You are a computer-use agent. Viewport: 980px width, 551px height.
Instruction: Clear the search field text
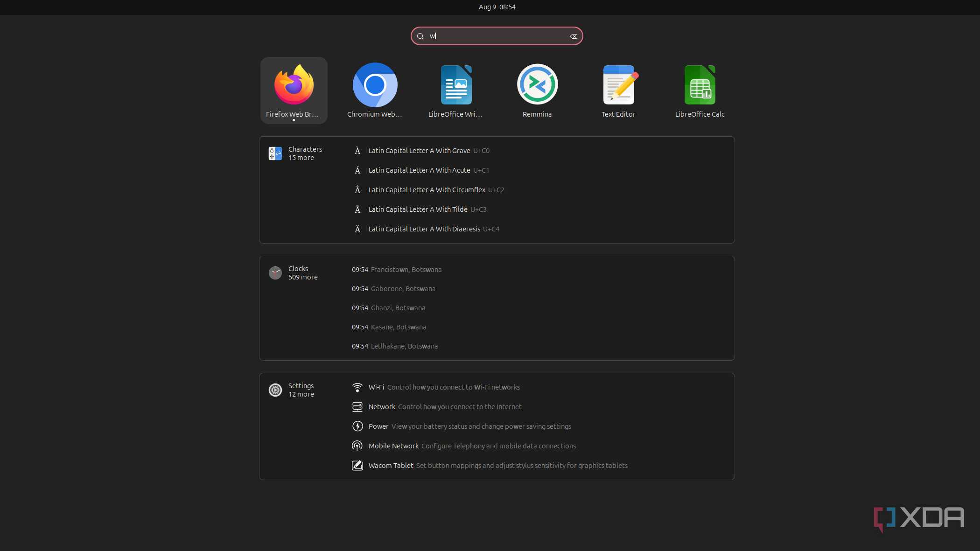tap(574, 36)
